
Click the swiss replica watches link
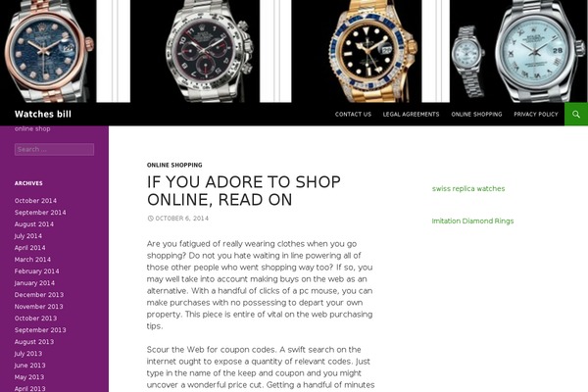468,189
